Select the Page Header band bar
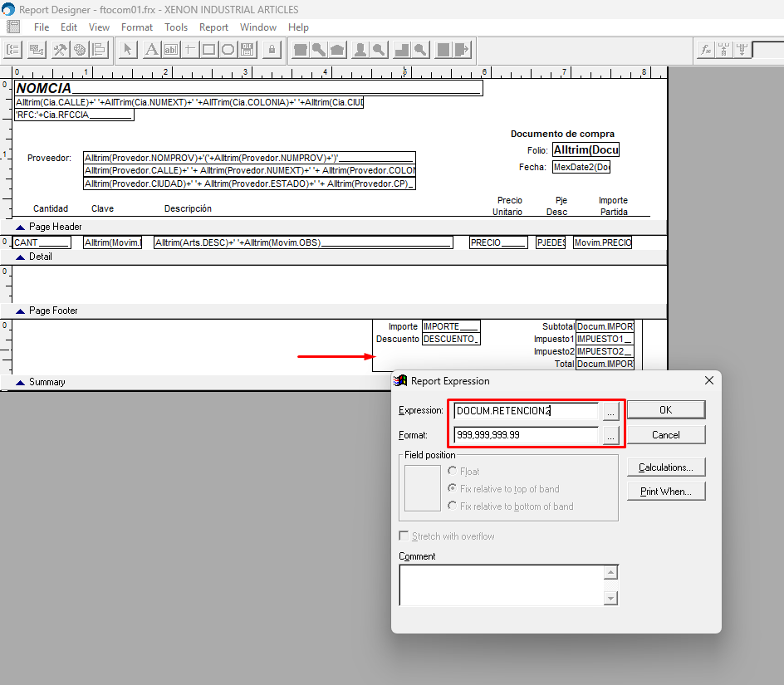This screenshot has width=784, height=685. pos(334,227)
